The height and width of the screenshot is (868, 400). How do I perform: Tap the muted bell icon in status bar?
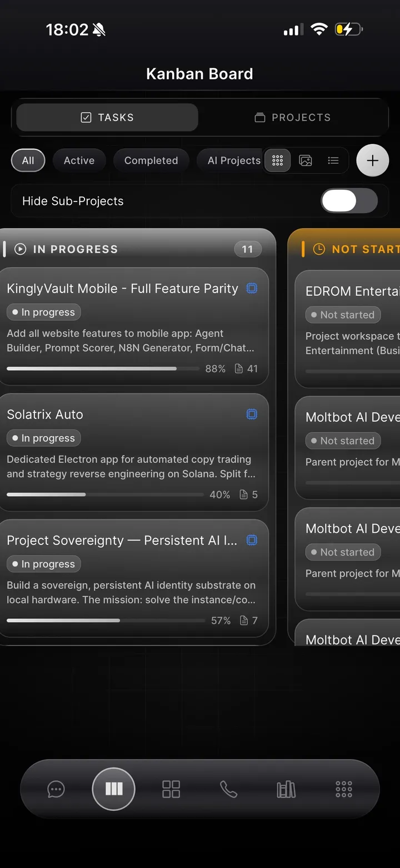coord(99,29)
